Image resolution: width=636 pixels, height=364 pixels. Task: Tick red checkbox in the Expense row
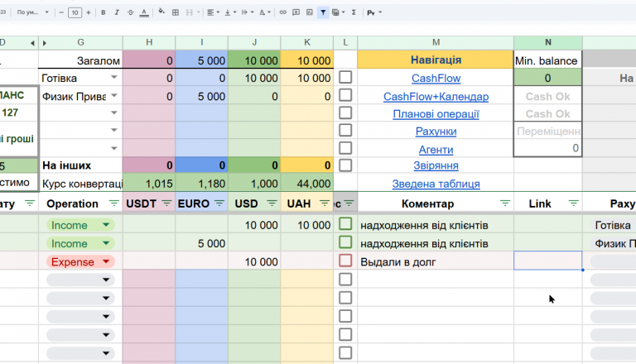345,261
